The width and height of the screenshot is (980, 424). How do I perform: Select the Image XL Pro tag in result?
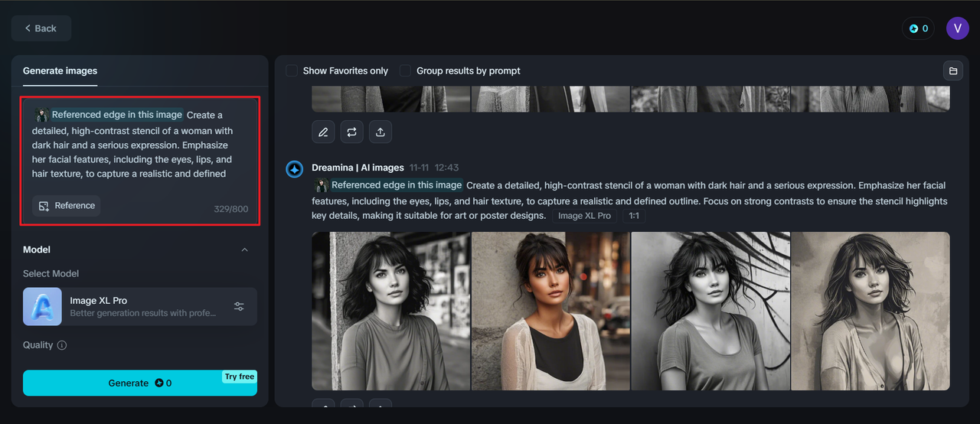584,216
